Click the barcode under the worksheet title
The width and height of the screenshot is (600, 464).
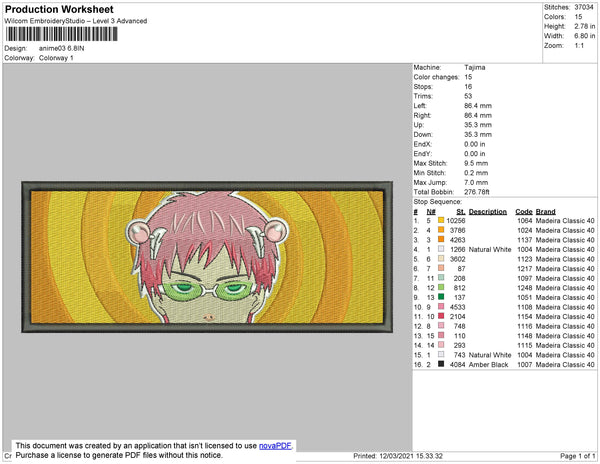coord(61,34)
